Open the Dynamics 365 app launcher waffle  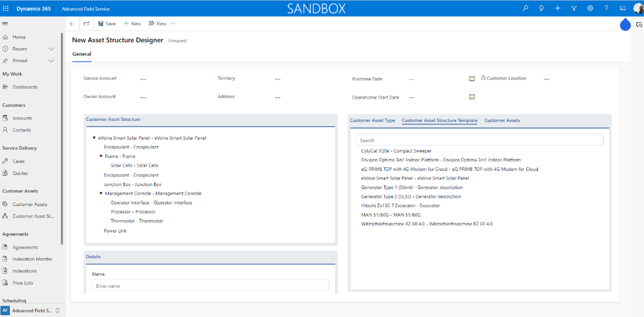pos(6,9)
